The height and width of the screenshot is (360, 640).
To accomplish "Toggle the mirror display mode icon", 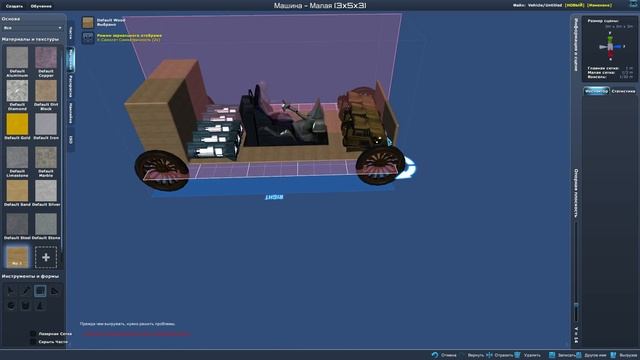I will (x=88, y=38).
